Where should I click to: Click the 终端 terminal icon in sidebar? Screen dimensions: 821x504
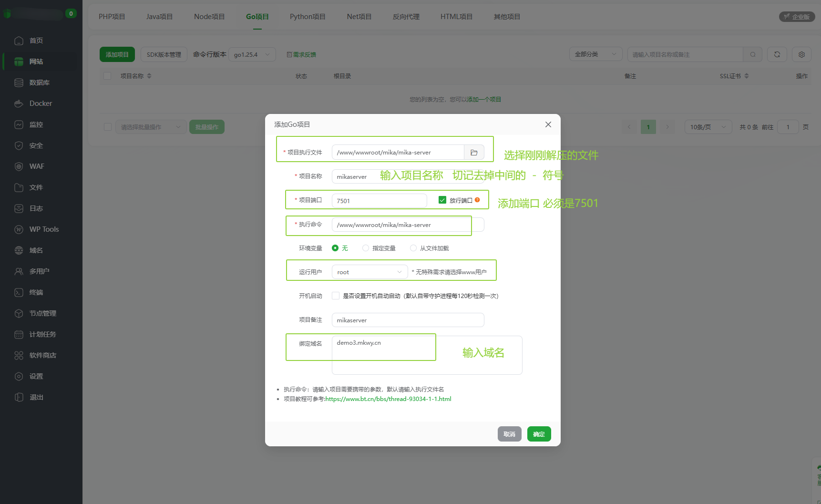(19, 292)
